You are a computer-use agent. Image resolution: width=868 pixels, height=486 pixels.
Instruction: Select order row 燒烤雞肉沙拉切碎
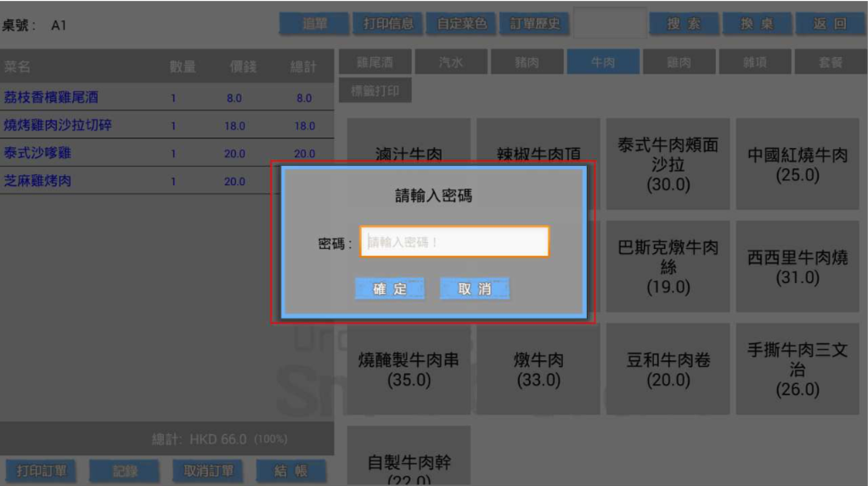click(x=166, y=125)
